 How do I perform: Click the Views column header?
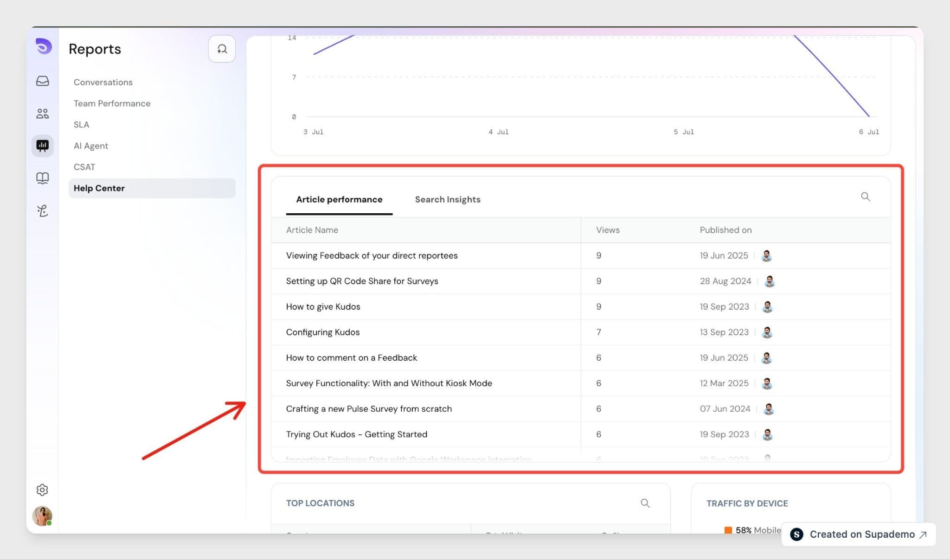608,230
